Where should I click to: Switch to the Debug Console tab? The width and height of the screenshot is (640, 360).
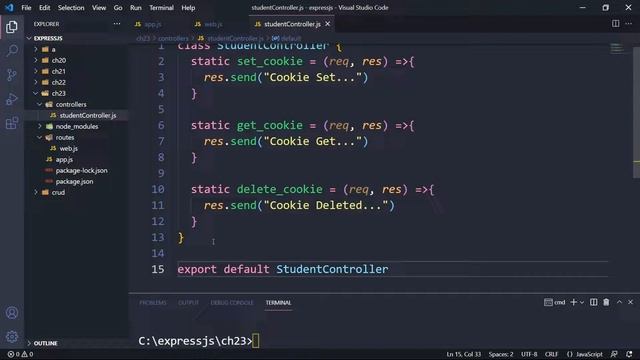pos(232,302)
